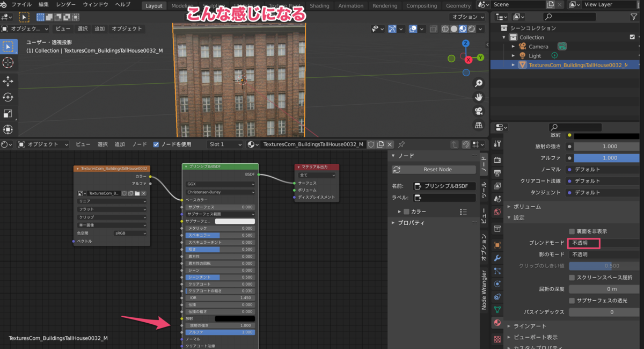Enable Screen Space Refraction checkbox
644x349 pixels.
572,278
